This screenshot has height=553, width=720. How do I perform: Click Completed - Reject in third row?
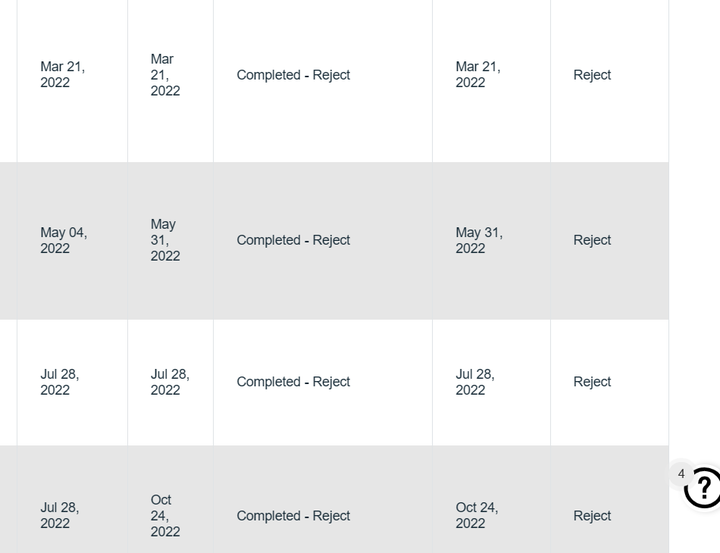tap(293, 382)
